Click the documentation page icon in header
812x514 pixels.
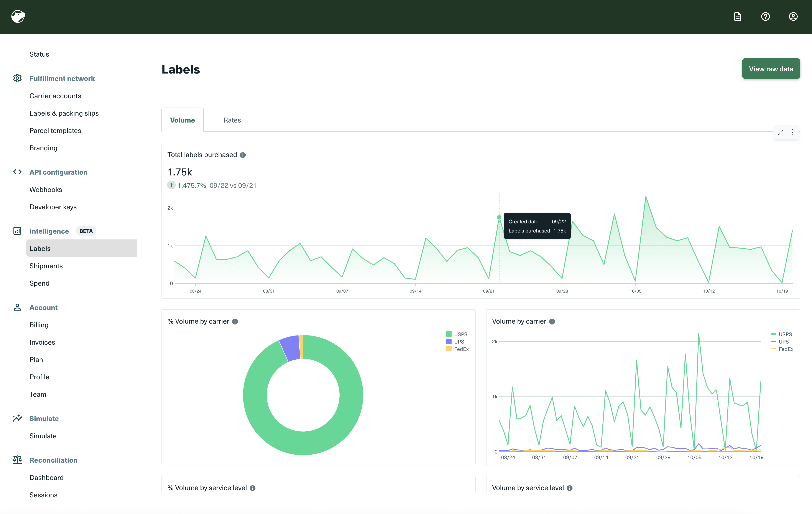point(738,16)
